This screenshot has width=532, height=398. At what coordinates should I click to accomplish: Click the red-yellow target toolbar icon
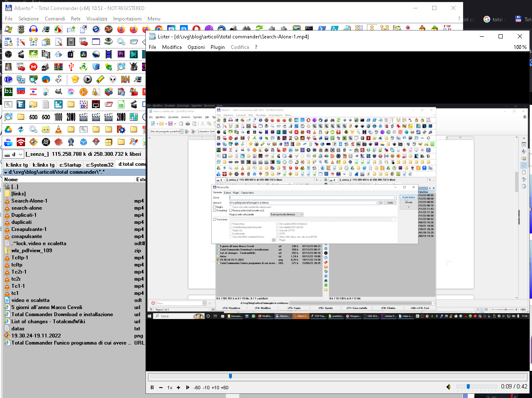pos(84,92)
